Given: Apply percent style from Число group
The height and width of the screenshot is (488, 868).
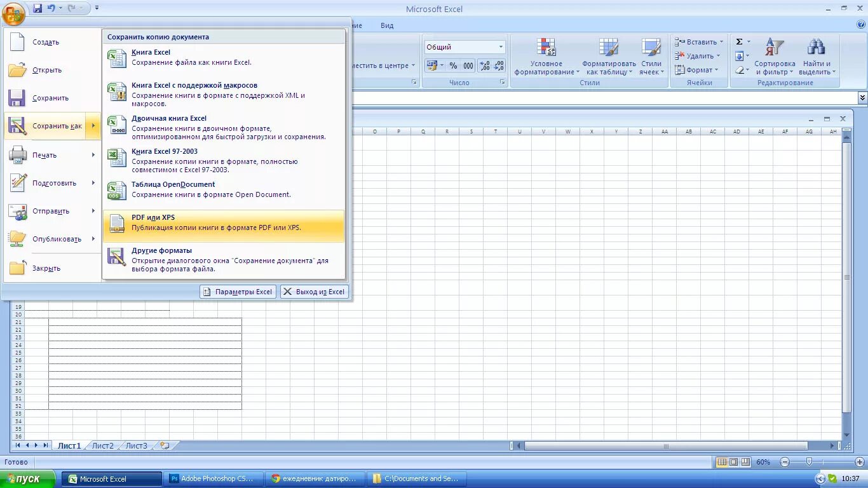Looking at the screenshot, I should (452, 65).
